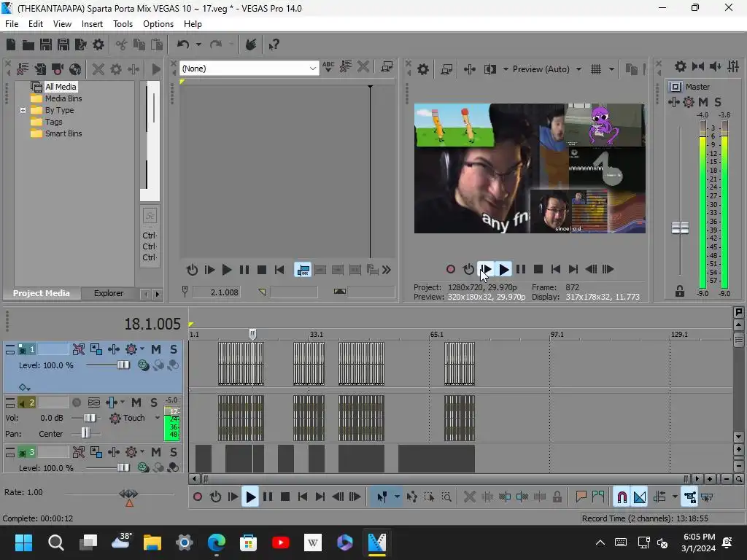Mute video track 3
The width and height of the screenshot is (747, 560).
[x=156, y=452]
